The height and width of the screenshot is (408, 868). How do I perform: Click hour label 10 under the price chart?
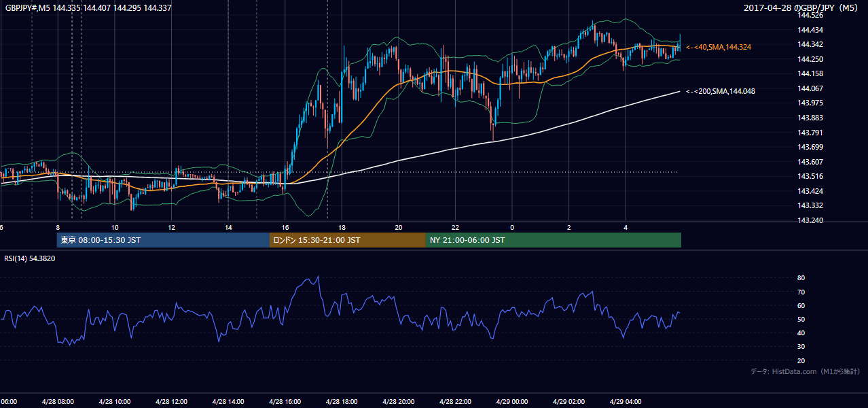[115, 227]
